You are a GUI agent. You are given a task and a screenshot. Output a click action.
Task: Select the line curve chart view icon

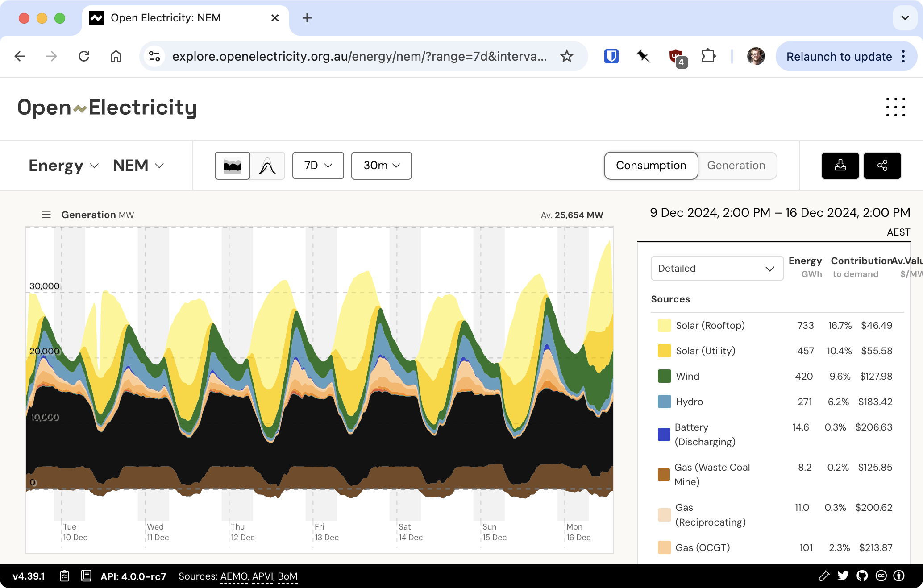pyautogui.click(x=267, y=166)
